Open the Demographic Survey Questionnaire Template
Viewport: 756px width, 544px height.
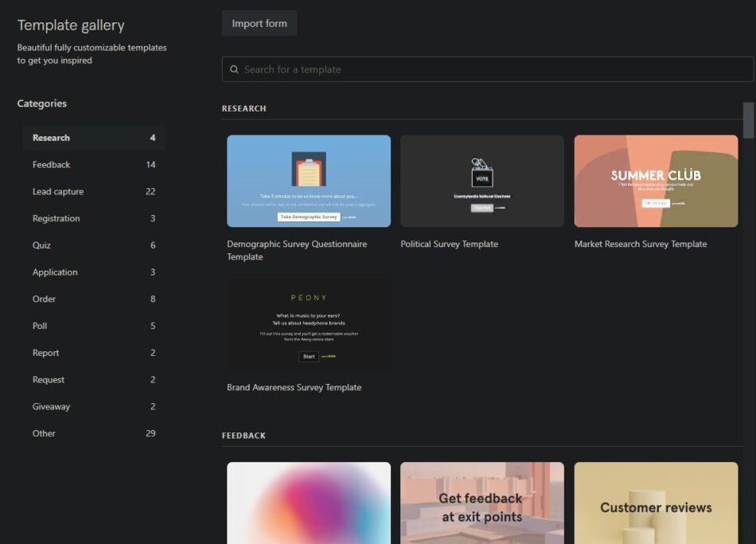309,180
